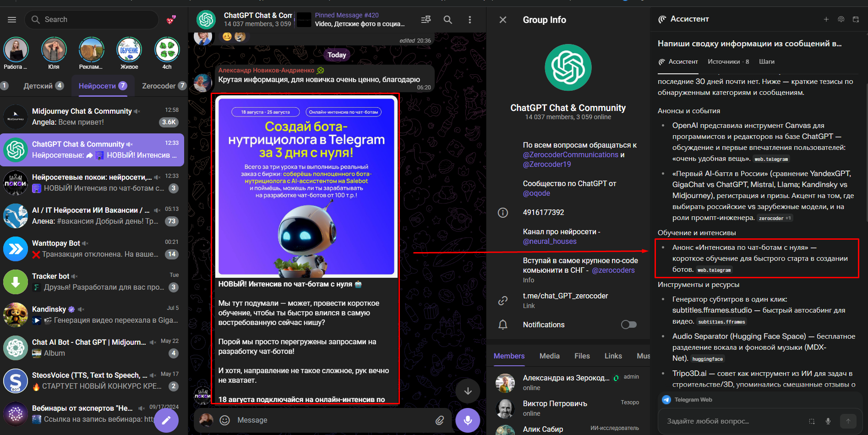Open the Media tab in Group Info
868x435 pixels.
click(549, 356)
